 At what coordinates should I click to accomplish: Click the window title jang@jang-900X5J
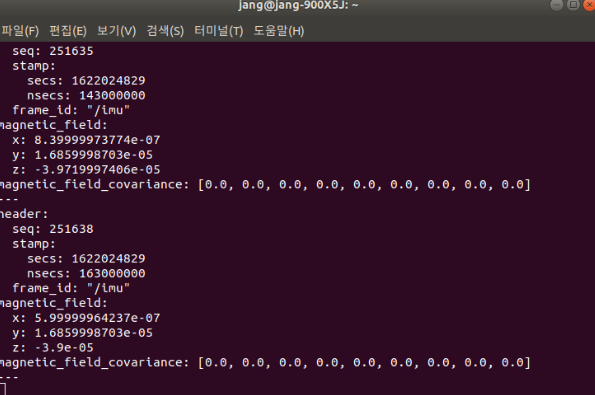(x=298, y=5)
